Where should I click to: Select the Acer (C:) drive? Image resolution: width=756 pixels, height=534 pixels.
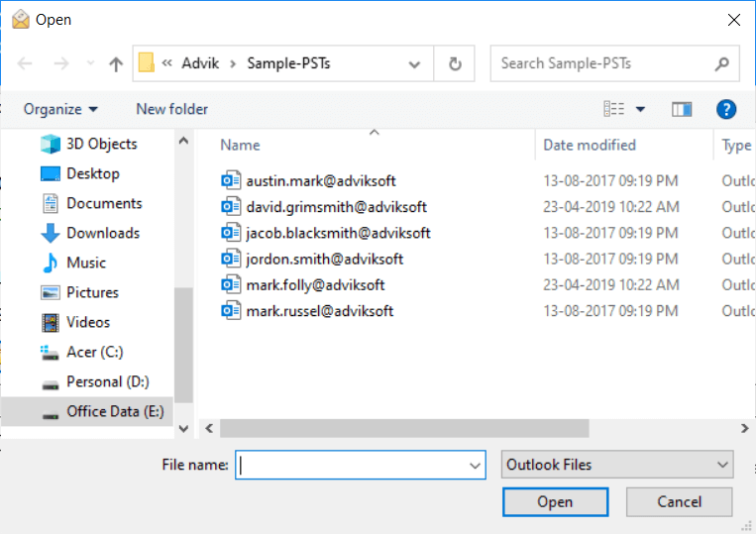tap(82, 353)
